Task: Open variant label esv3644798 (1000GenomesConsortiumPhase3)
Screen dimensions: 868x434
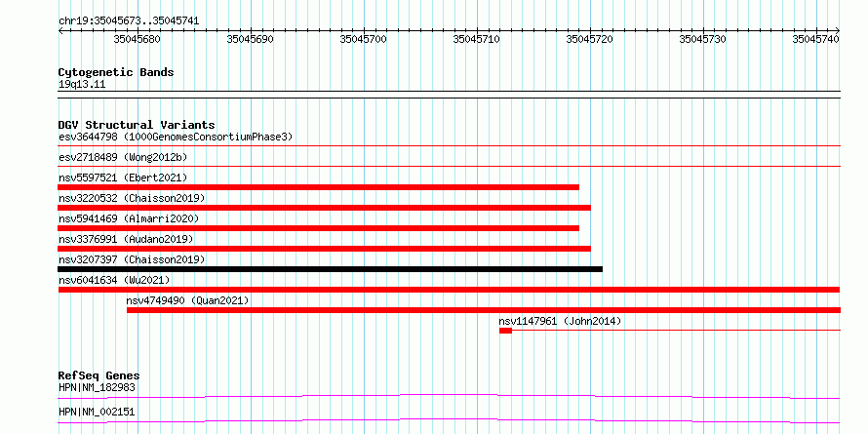Action: 176,137
